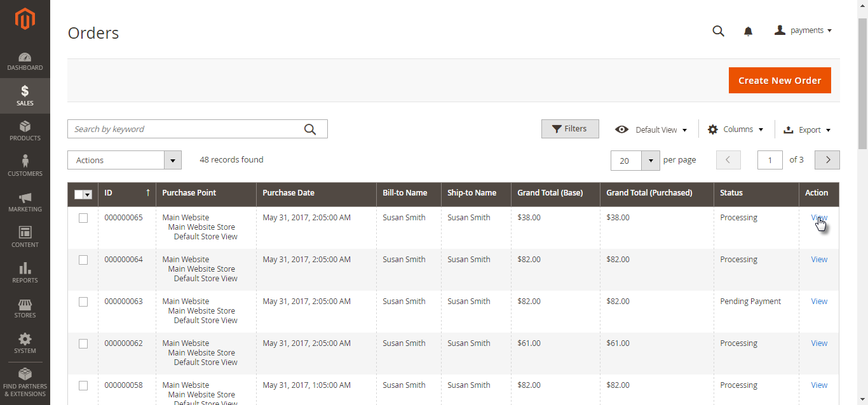The image size is (868, 405).
Task: Check the select-all orders checkbox
Action: (x=79, y=194)
